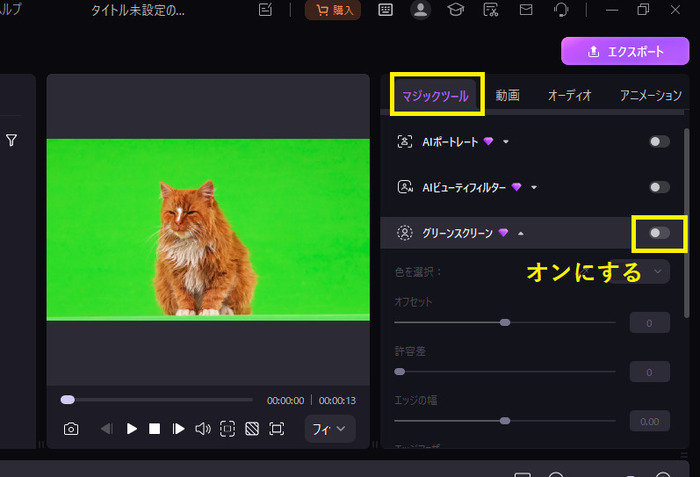
Task: Step forward one frame in preview
Action: tap(178, 429)
